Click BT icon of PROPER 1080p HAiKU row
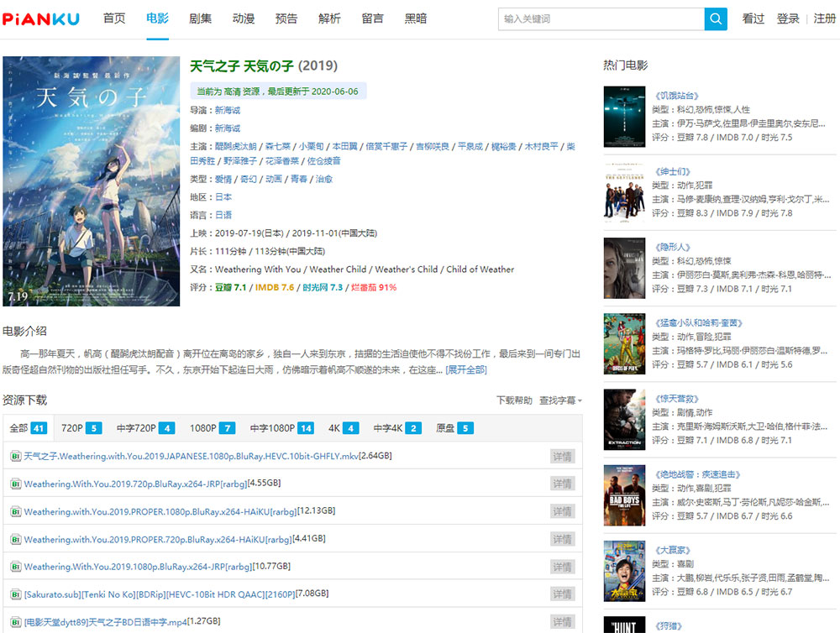This screenshot has height=633, width=840. coord(15,511)
